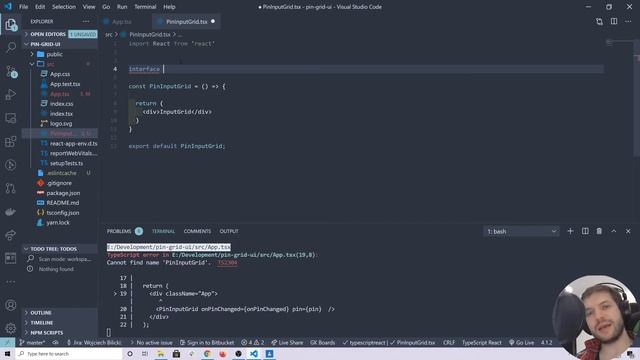The image size is (640, 360).
Task: Open index.tsx in src folder
Action: point(61,113)
